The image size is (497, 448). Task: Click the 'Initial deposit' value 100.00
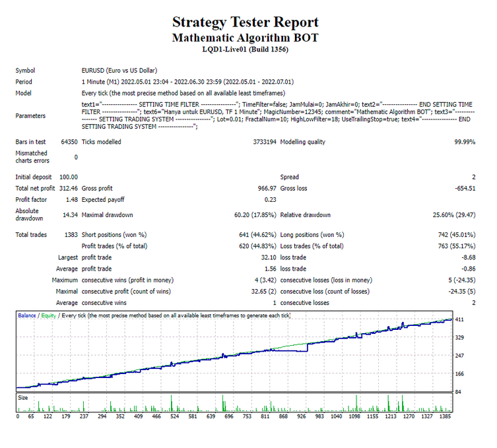(69, 177)
